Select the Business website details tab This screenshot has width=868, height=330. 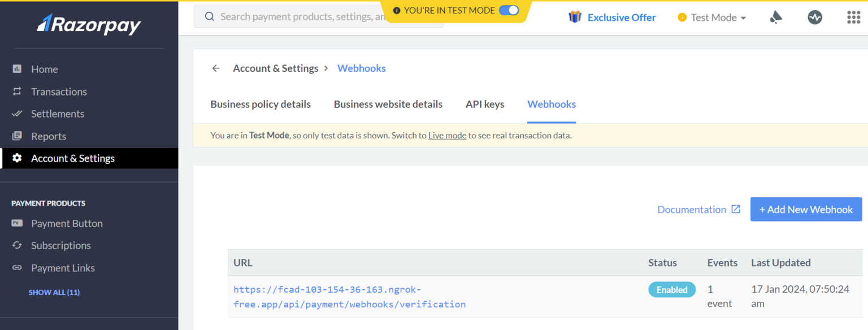click(388, 104)
